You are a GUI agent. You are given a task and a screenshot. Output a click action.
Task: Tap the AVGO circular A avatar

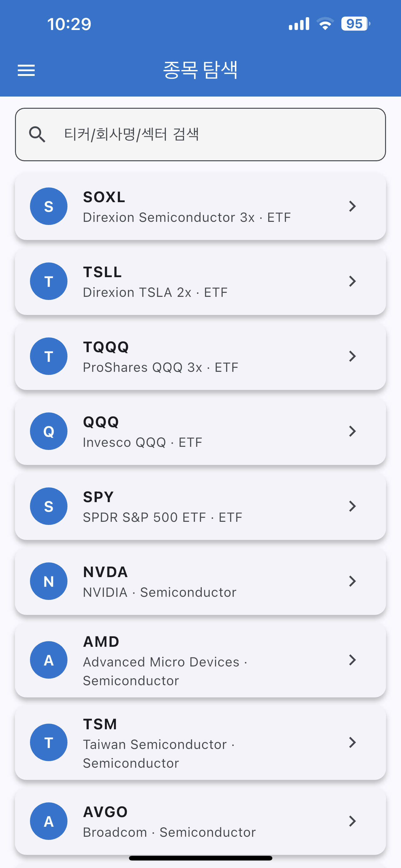tap(49, 821)
